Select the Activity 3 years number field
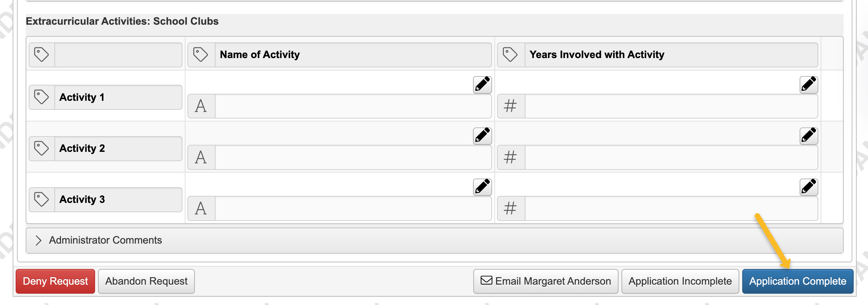Image resolution: width=868 pixels, height=305 pixels. 671,209
